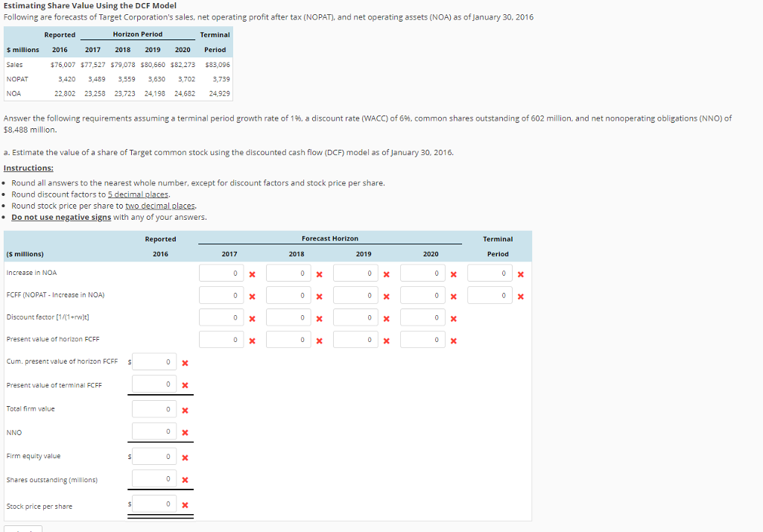Select the Terminal Period FCFF input field
Viewport: 763px width, 532px height.
click(x=490, y=295)
